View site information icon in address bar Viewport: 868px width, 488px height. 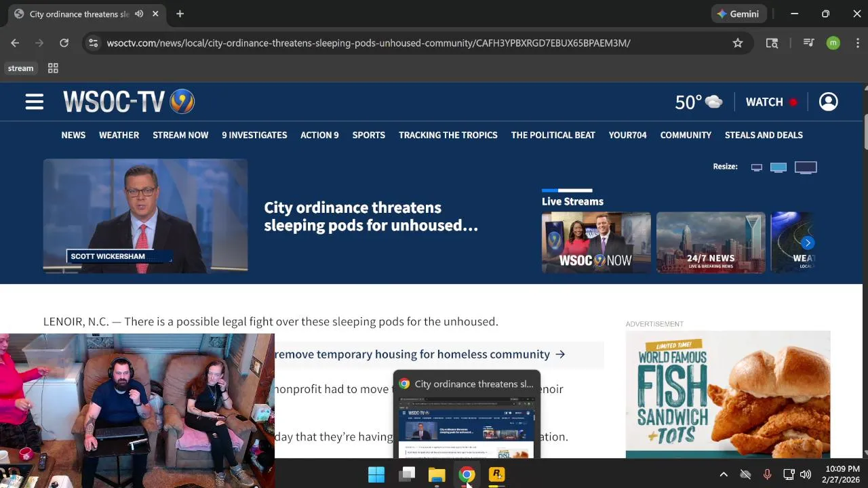[93, 43]
